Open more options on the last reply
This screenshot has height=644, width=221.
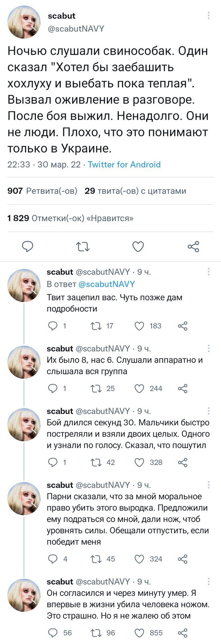tap(208, 581)
